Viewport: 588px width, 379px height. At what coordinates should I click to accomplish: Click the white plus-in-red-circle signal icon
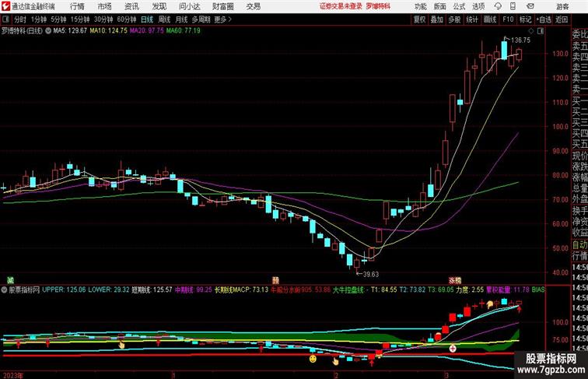[453, 349]
